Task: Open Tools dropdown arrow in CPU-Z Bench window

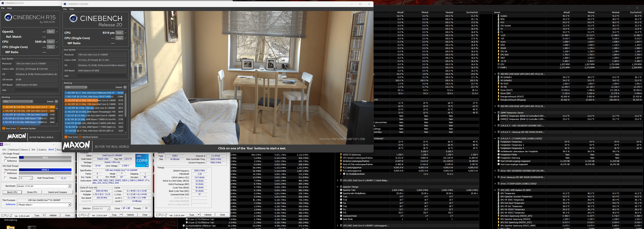Action: click(x=43, y=215)
